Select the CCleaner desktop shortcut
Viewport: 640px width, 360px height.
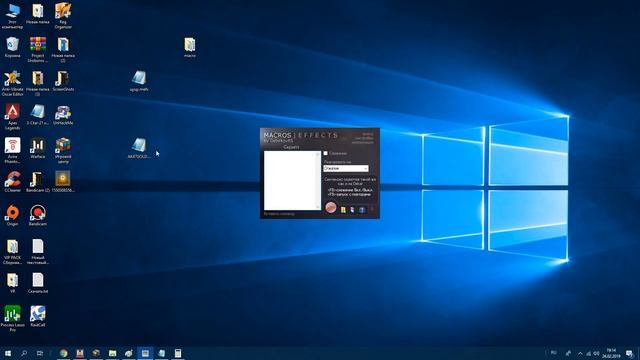[12, 182]
